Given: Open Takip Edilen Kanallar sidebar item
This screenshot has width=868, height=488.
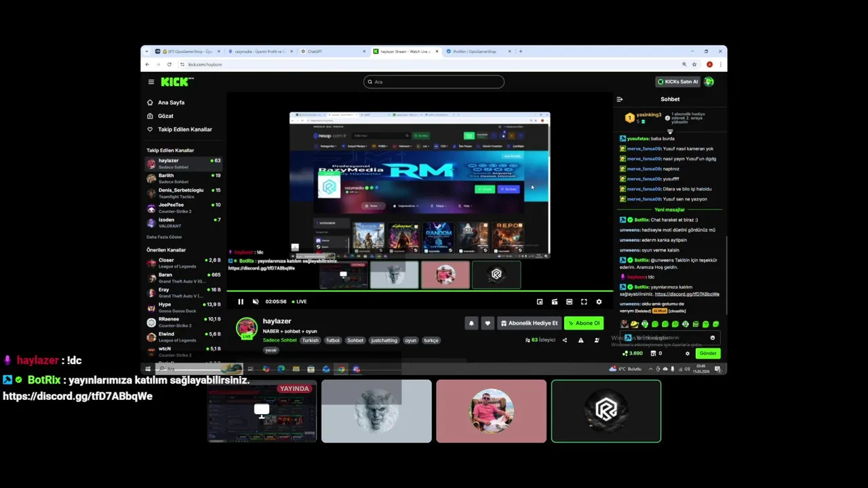Looking at the screenshot, I should pos(184,129).
